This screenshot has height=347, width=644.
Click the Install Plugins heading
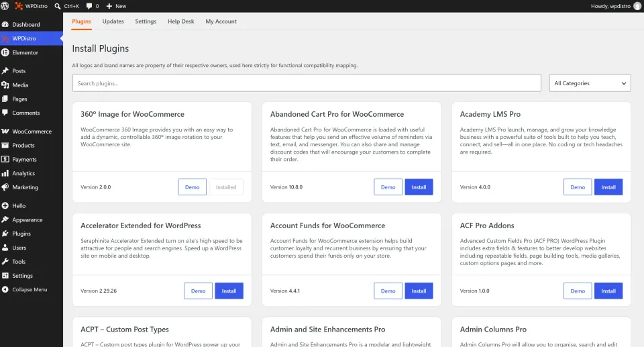click(x=100, y=48)
